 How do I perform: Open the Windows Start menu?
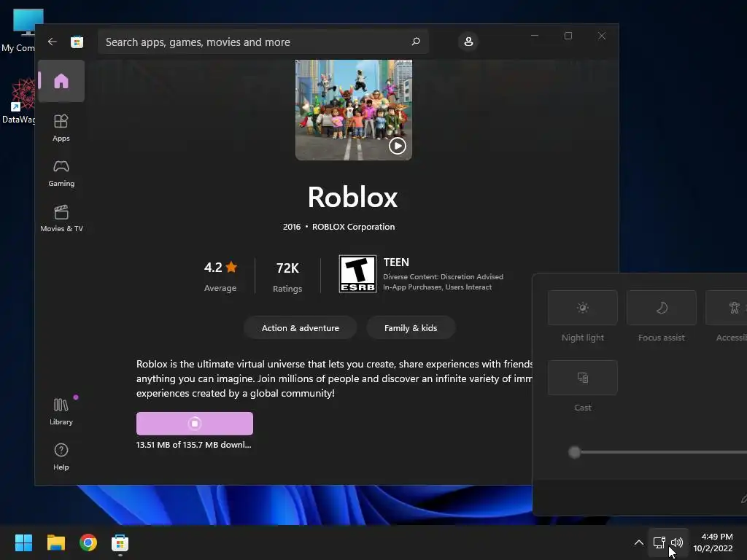(23, 542)
